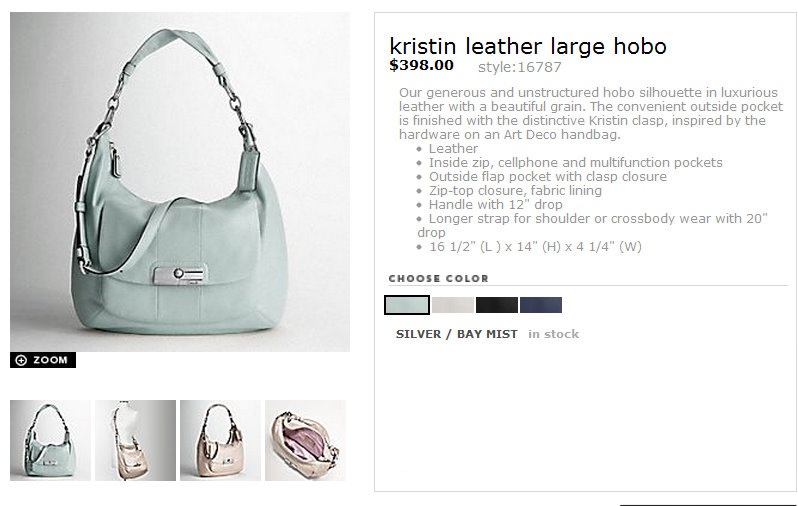Choose the bay mist color swatch

click(x=407, y=305)
